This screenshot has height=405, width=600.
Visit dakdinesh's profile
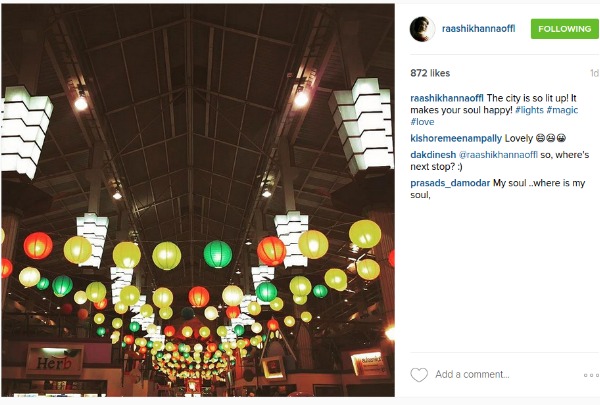pos(433,155)
